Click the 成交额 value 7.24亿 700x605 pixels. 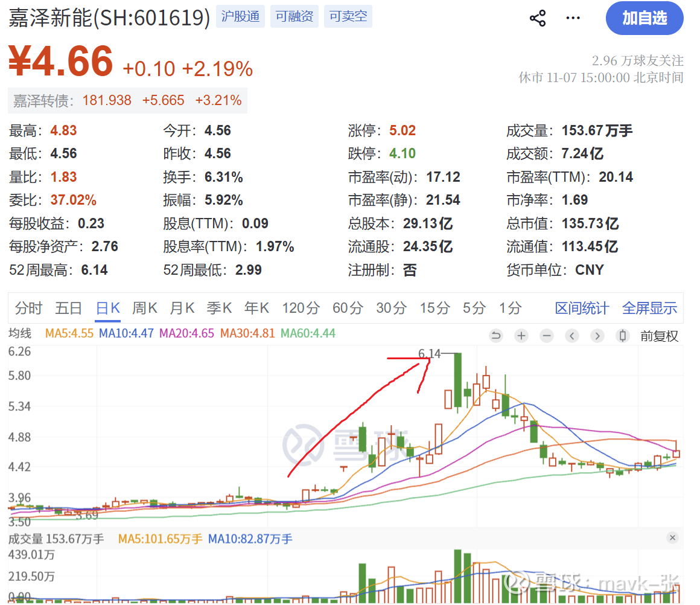pos(582,154)
